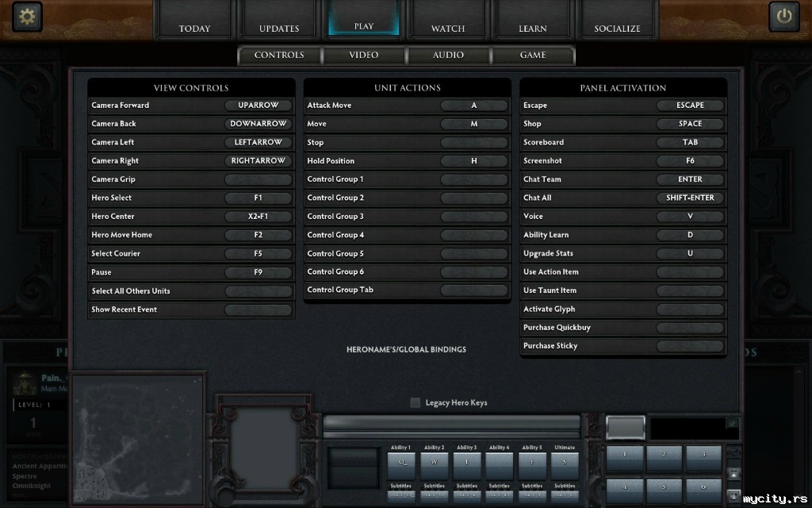Viewport: 812px width, 508px height.
Task: Click the Select Courier F5 binding
Action: [x=259, y=253]
